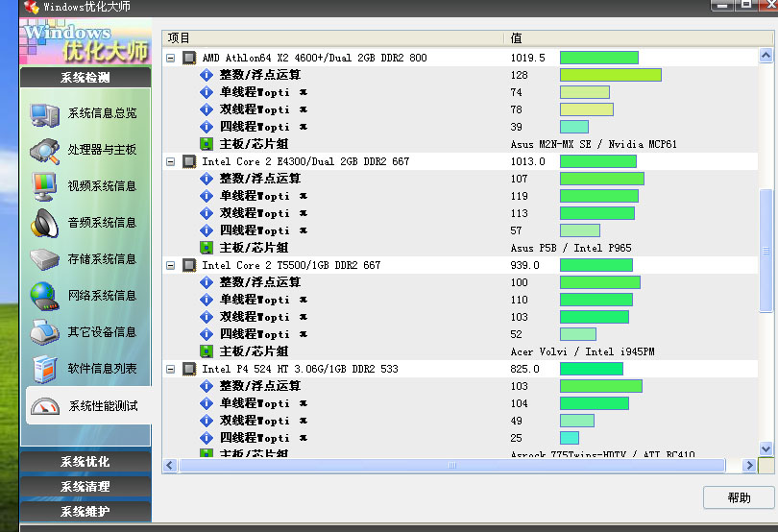Click motherboard icon for Asus M2N-MX SE row
The height and width of the screenshot is (532, 778).
(x=207, y=144)
